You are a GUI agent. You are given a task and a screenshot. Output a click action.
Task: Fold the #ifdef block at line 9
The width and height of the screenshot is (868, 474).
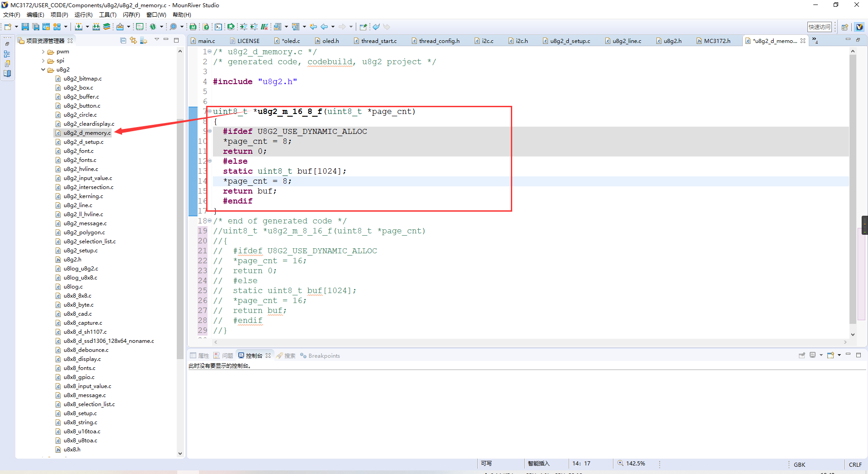(210, 131)
